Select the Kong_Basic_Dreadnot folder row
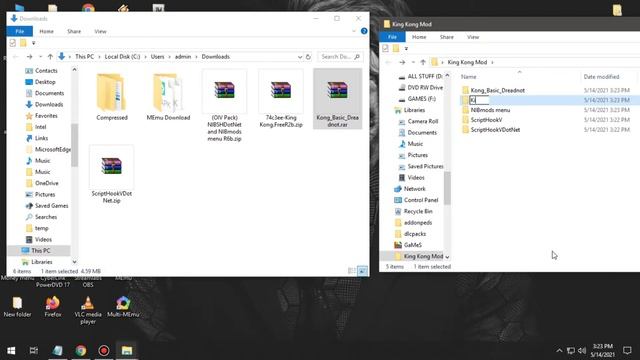Viewport: 640px width, 360px height. click(x=549, y=90)
